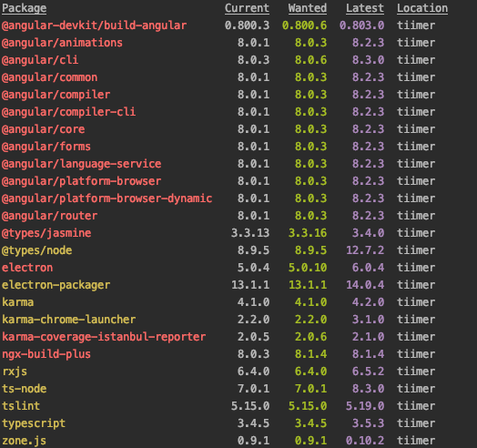Image resolution: width=477 pixels, height=448 pixels.
Task: Click the @types/jasmine package name
Action: [46, 233]
